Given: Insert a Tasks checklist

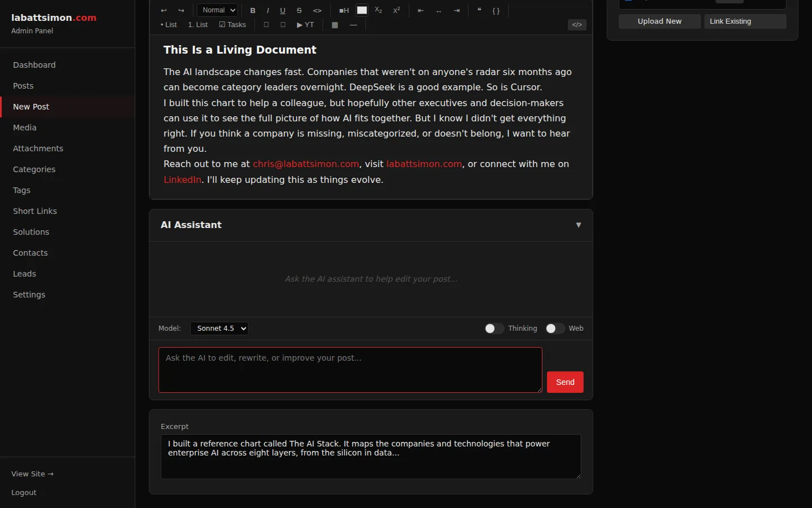Looking at the screenshot, I should pyautogui.click(x=232, y=25).
